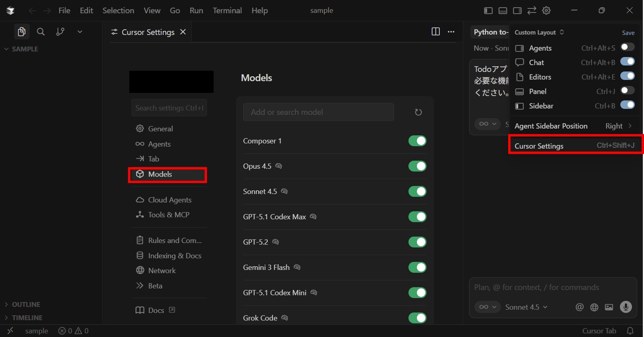644x337 pixels.
Task: Click the microphone voice input icon
Action: click(626, 307)
